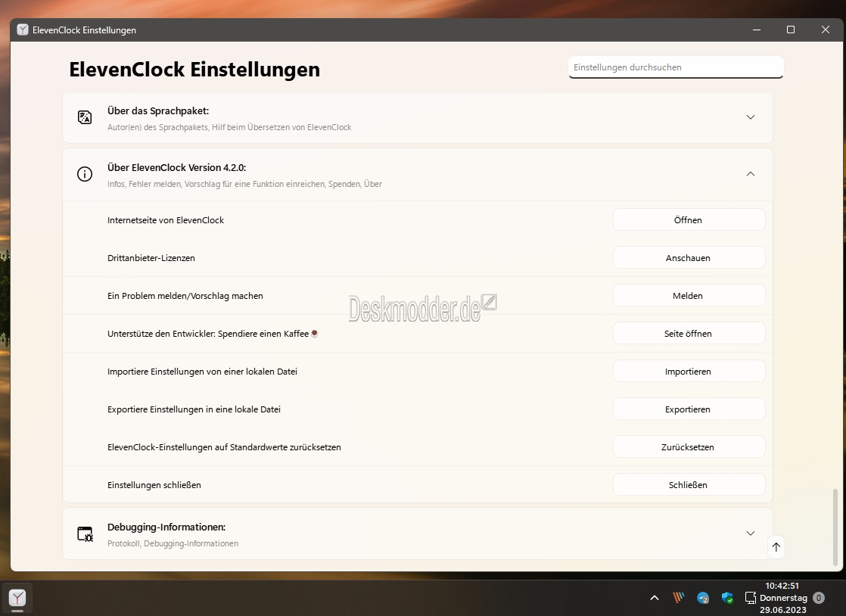The width and height of the screenshot is (846, 616).
Task: Click the large heading ElevenClock Einstellungen
Action: pos(194,70)
